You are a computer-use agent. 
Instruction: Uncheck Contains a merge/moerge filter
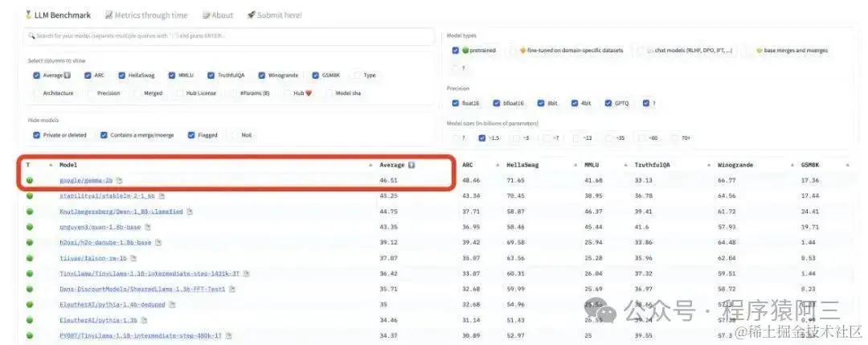coord(104,135)
